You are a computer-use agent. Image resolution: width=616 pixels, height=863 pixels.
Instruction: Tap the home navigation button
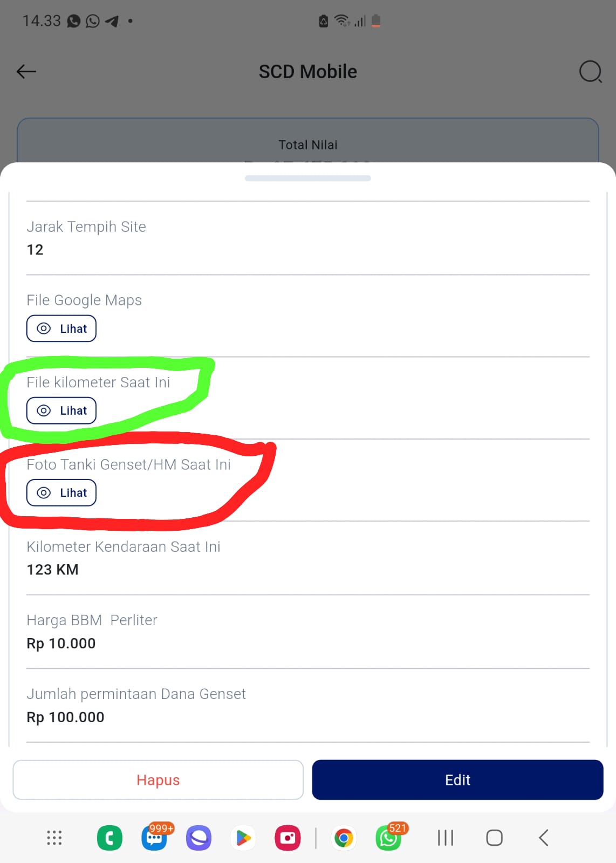pyautogui.click(x=494, y=838)
